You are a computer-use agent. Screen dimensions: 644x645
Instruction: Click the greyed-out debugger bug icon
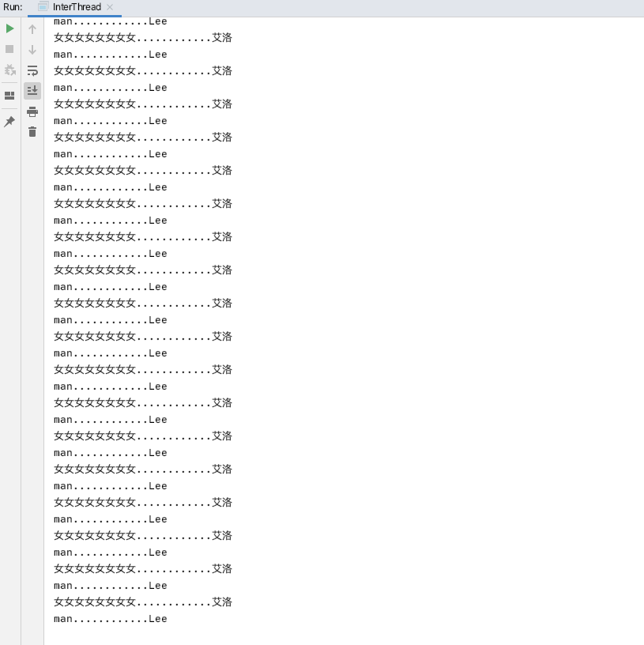[9, 70]
